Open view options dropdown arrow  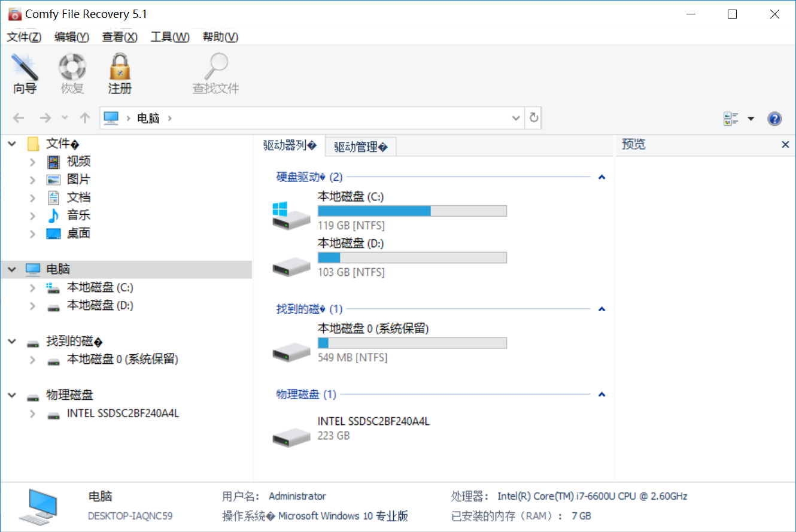pos(751,118)
